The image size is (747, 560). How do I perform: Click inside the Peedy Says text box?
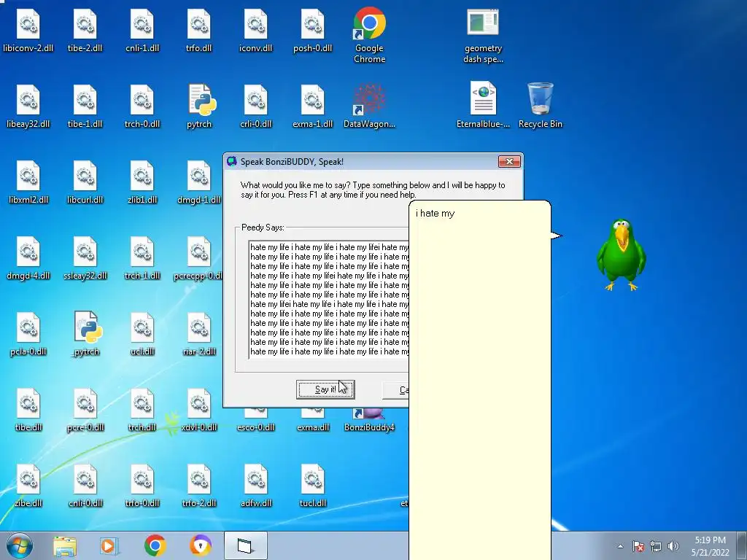click(x=329, y=300)
